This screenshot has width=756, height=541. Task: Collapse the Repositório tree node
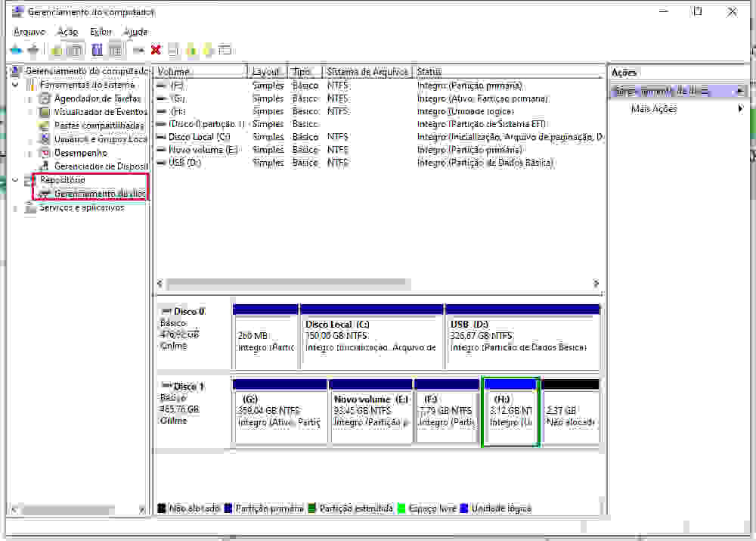click(x=16, y=180)
